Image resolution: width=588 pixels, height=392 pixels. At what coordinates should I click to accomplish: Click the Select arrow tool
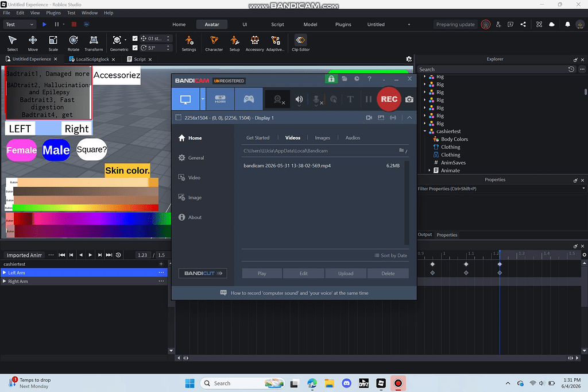13,43
